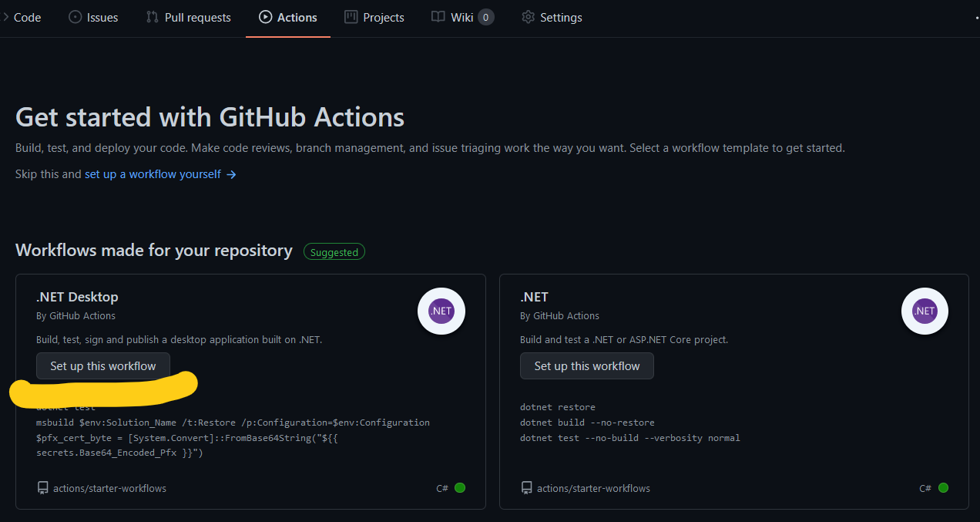Click the 'dotnet build --no-restore' line

pos(587,423)
